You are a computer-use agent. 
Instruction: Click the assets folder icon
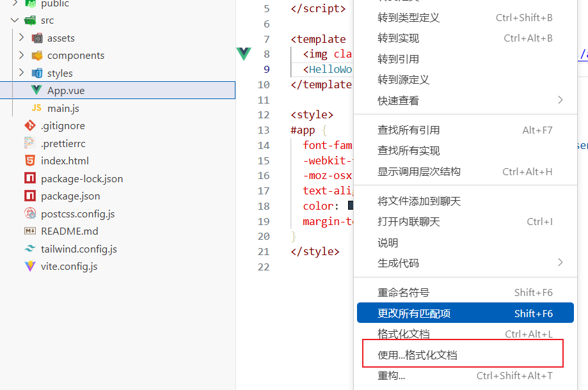(37, 38)
